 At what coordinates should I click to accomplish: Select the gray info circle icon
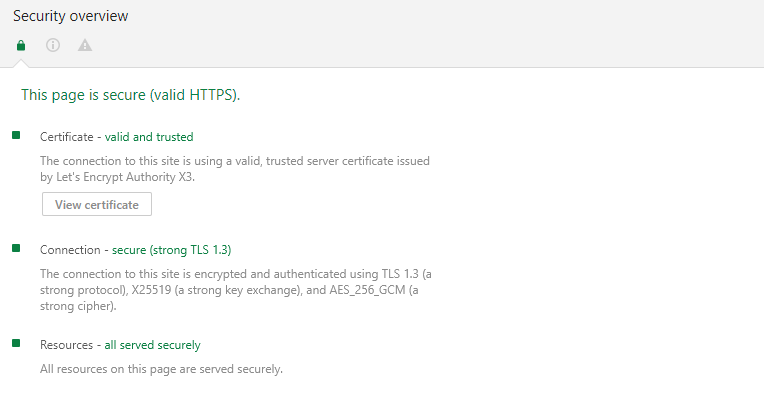(x=53, y=45)
